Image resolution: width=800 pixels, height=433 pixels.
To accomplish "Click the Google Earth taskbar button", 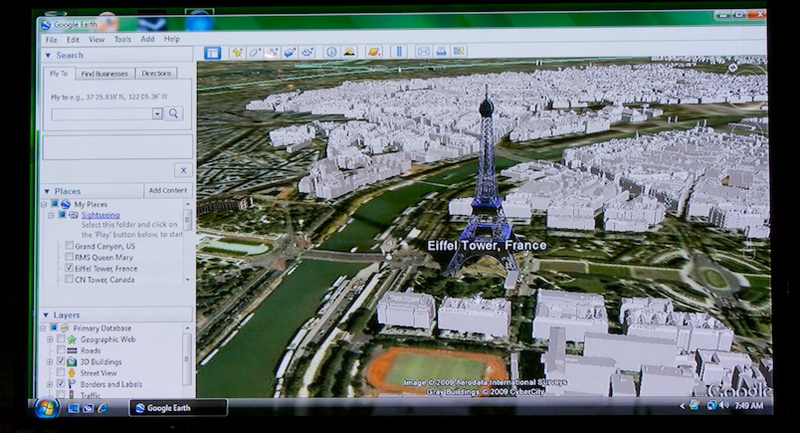I will click(179, 408).
